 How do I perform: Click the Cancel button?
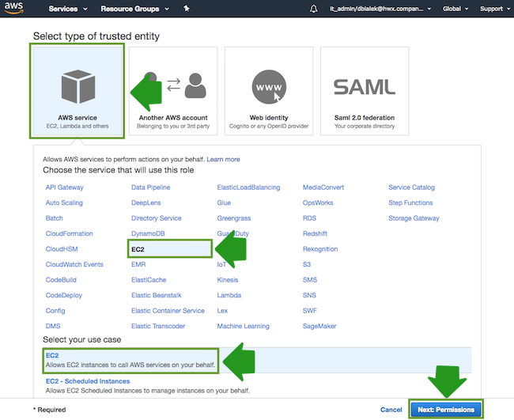[x=391, y=410]
